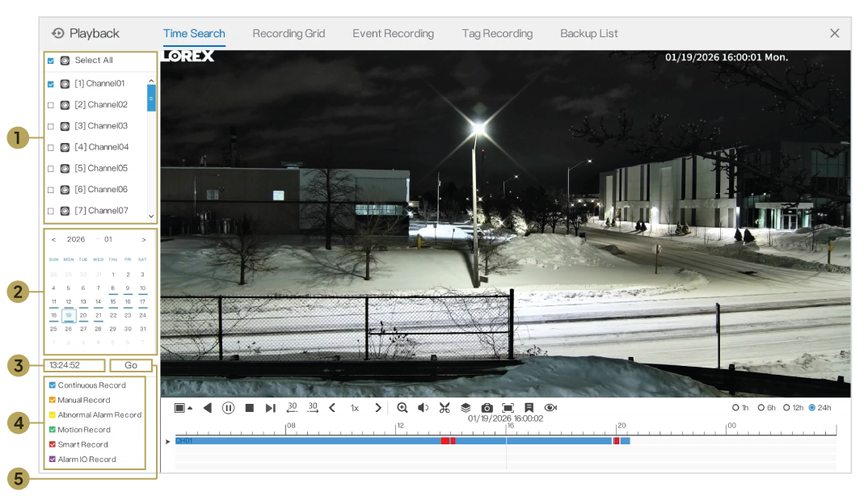Enable the Channel05 checkbox
Image resolution: width=868 pixels, height=500 pixels.
click(x=51, y=169)
